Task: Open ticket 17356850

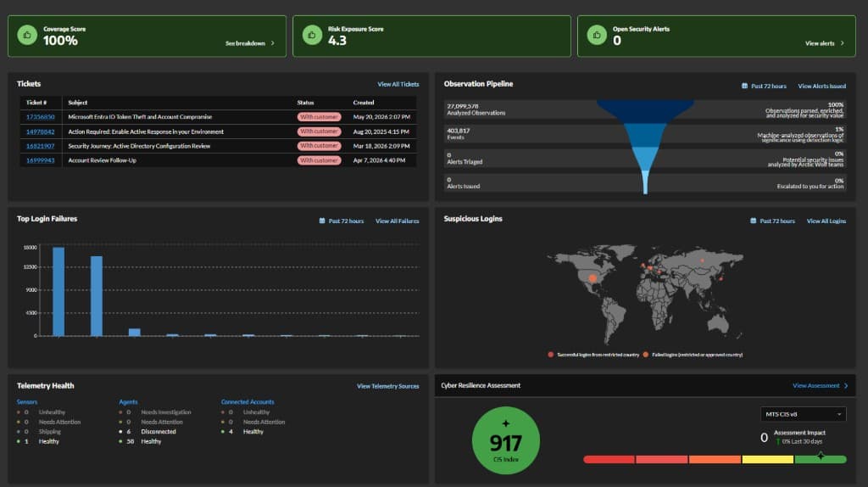Action: [x=41, y=117]
